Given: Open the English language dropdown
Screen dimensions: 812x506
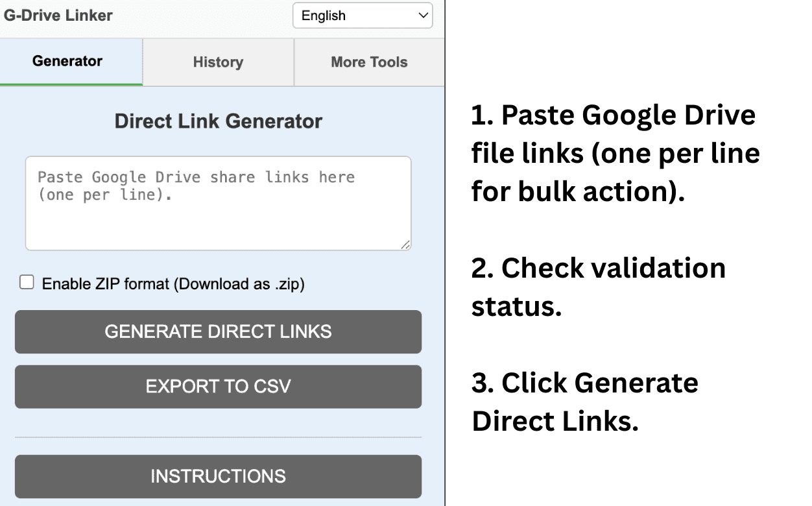Looking at the screenshot, I should [362, 16].
